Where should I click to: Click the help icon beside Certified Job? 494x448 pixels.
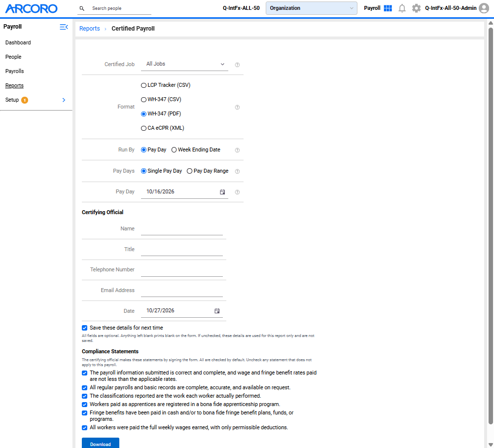click(x=237, y=65)
